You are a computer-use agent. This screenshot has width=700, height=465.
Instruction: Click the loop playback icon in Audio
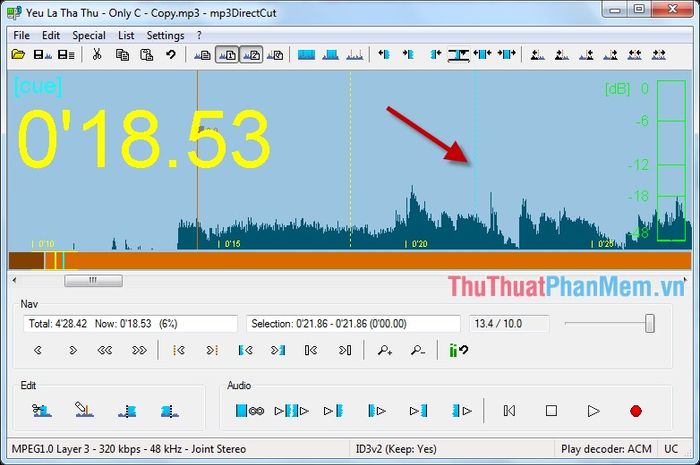tap(250, 411)
